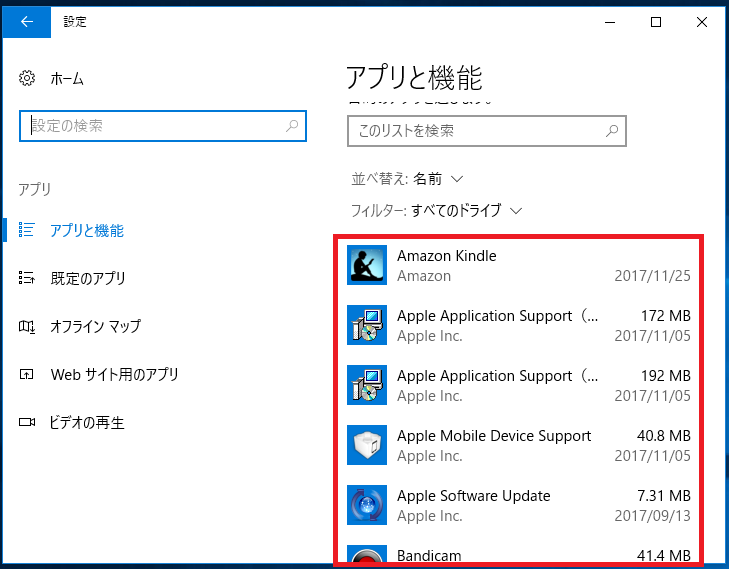Click the 2017/09/13 install date
Screen dimensions: 729x569
652,516
